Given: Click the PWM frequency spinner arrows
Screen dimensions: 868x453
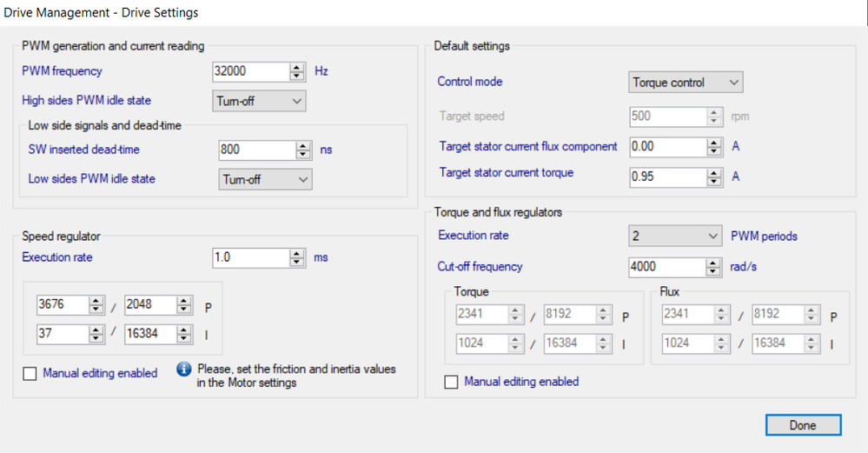Looking at the screenshot, I should coord(297,71).
